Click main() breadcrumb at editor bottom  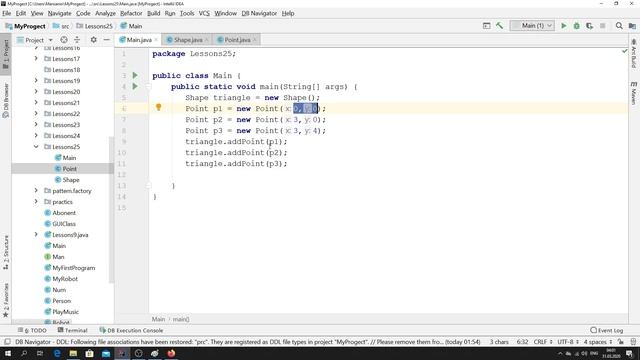tap(181, 319)
